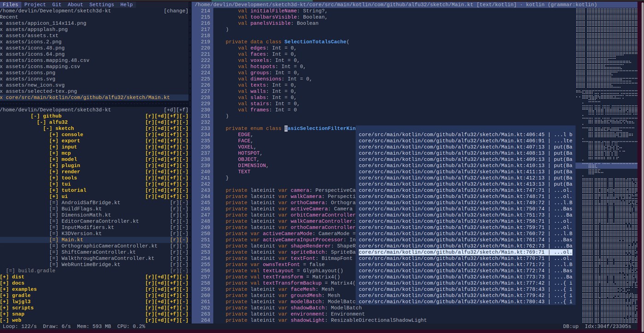Open EditorCameraController.kt in the tree
This screenshot has height=333, width=644.
point(100,221)
